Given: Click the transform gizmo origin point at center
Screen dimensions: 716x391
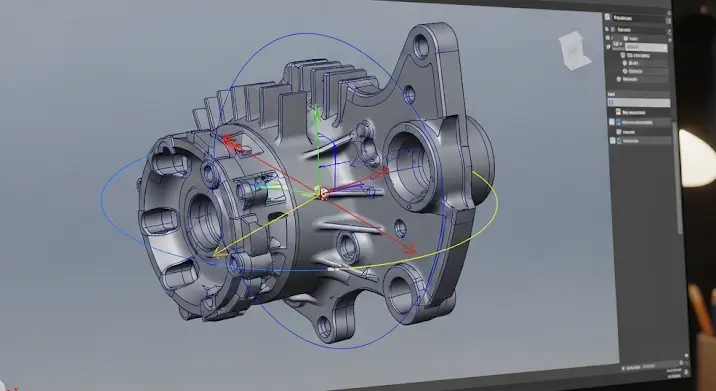Looking at the screenshot, I should coord(323,193).
